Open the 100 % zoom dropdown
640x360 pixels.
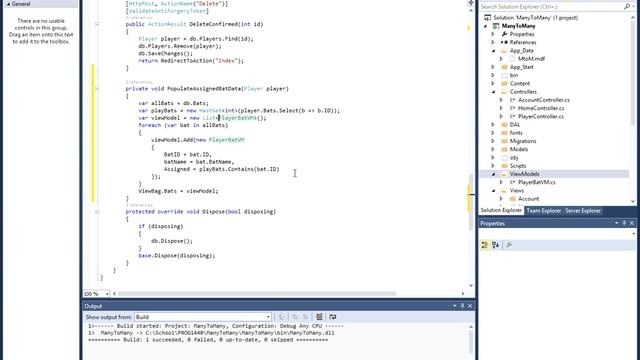click(x=107, y=294)
